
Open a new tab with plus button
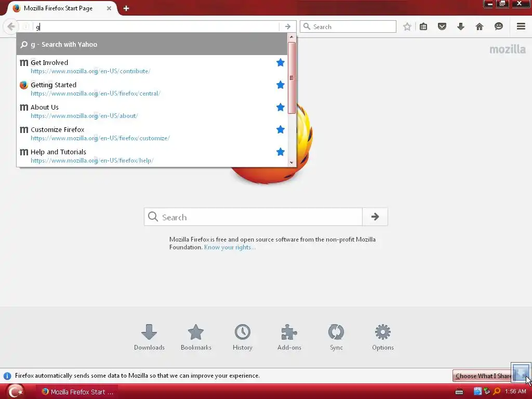click(126, 8)
